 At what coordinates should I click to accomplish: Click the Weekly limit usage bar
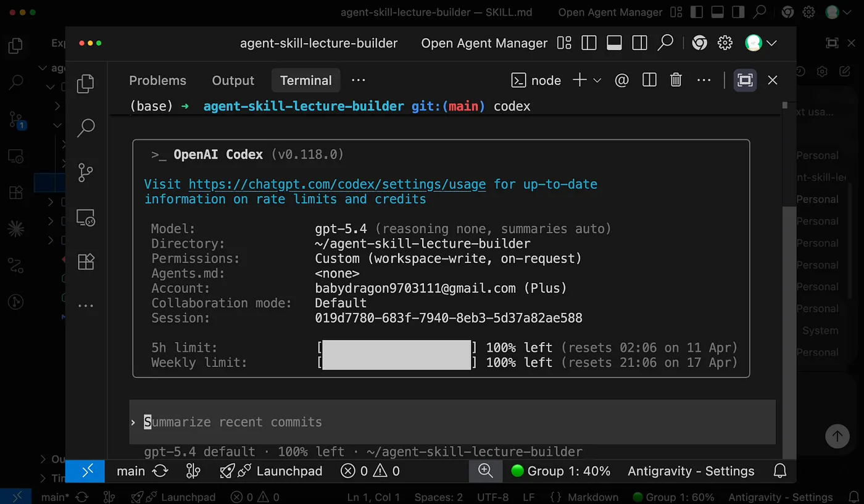coord(397,362)
